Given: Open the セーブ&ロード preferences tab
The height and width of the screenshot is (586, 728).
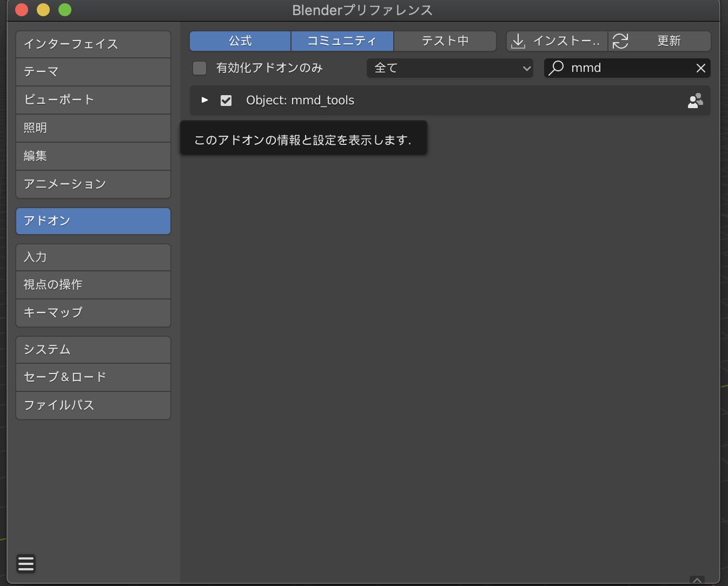Looking at the screenshot, I should [x=94, y=377].
